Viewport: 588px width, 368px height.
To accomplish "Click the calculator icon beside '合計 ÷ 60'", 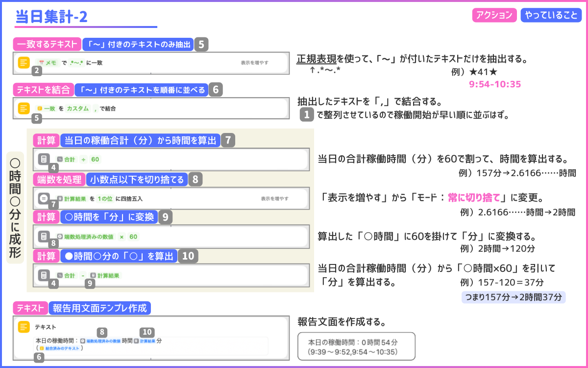I will coord(44,159).
